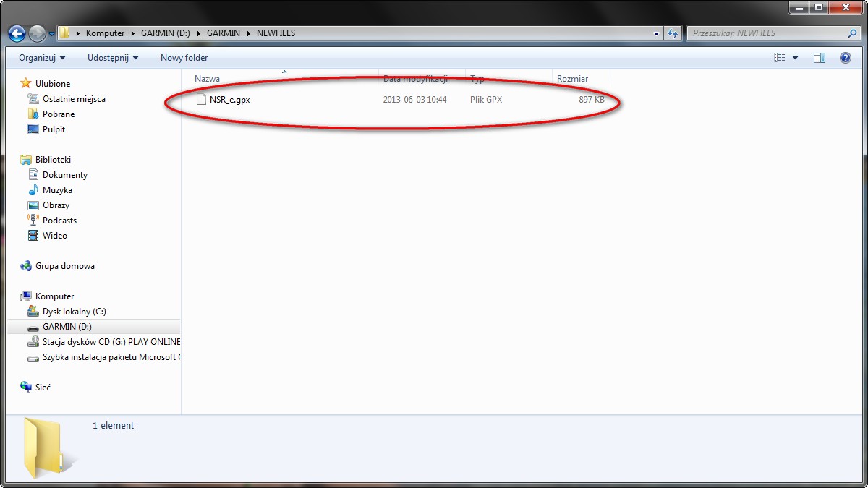868x488 pixels.
Task: Open the view options dropdown arrow
Action: pos(795,58)
